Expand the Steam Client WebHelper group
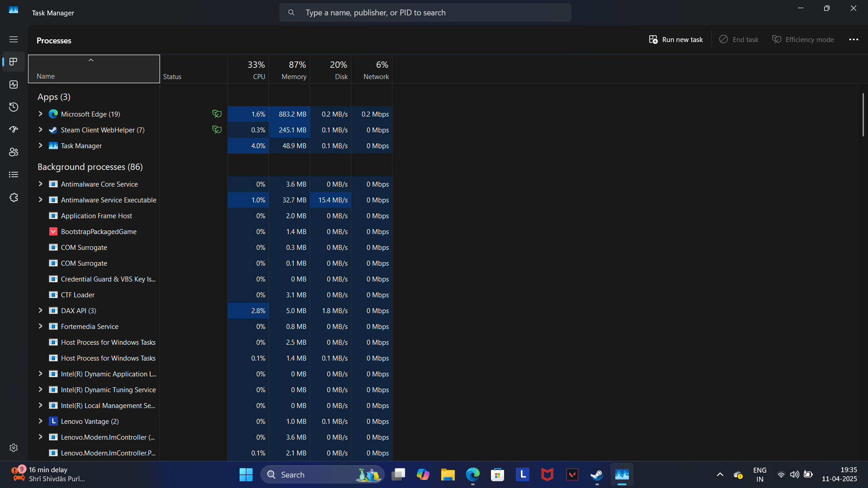Image resolution: width=868 pixels, height=488 pixels. click(40, 130)
